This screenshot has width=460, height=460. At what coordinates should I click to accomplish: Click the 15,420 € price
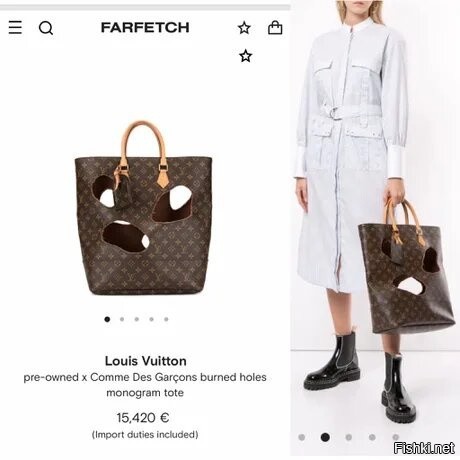click(x=143, y=417)
